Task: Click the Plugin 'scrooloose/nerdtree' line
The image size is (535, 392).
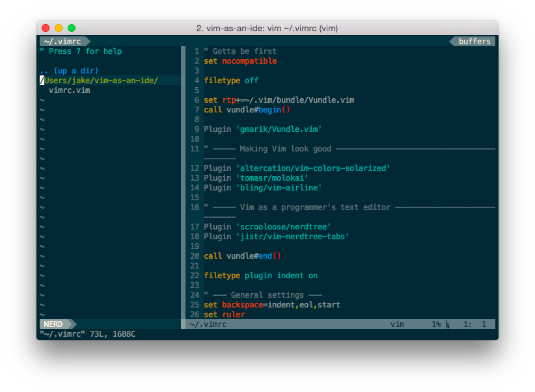Action: click(267, 227)
